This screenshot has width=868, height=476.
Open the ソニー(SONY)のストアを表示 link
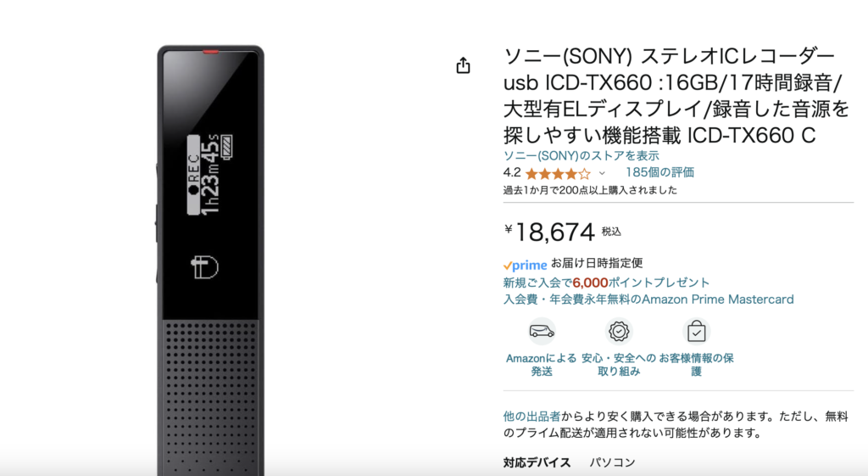(581, 156)
